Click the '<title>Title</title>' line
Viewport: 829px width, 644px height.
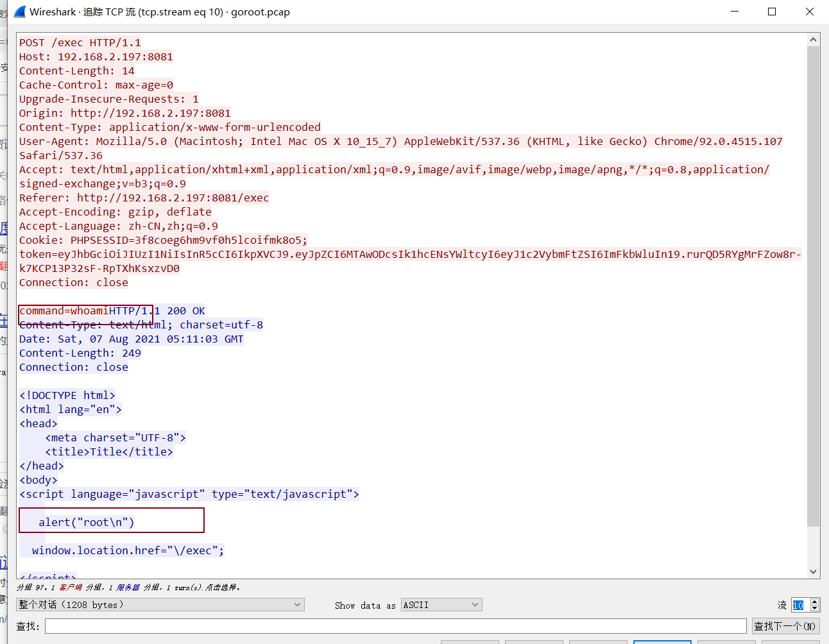point(109,452)
